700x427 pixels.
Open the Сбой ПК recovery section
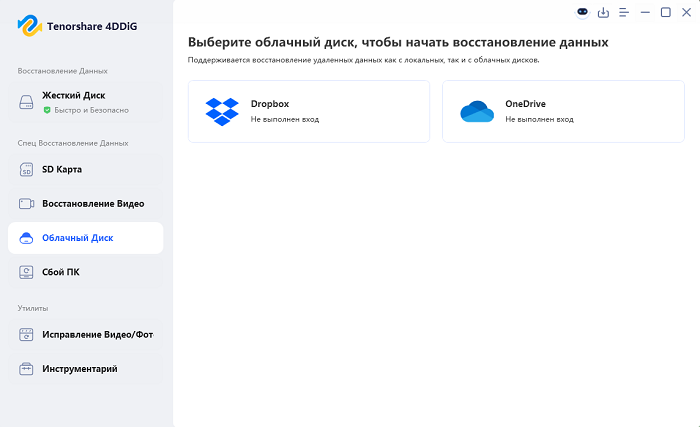(85, 272)
